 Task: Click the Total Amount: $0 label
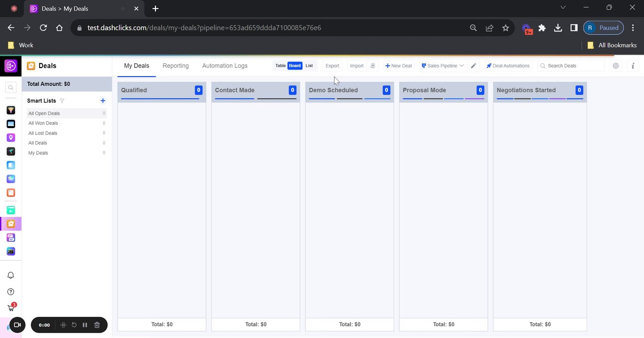[x=48, y=84]
